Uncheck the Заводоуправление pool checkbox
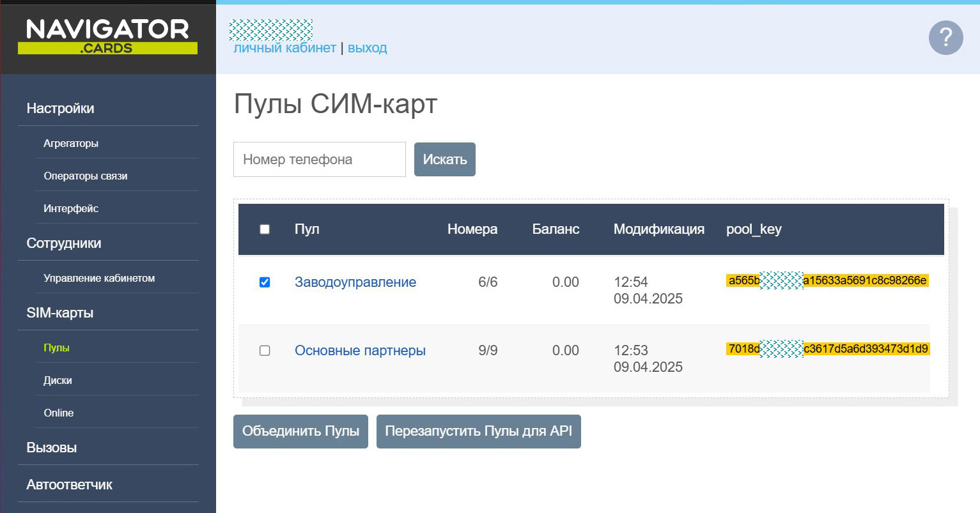Viewport: 980px width, 513px height. point(265,282)
